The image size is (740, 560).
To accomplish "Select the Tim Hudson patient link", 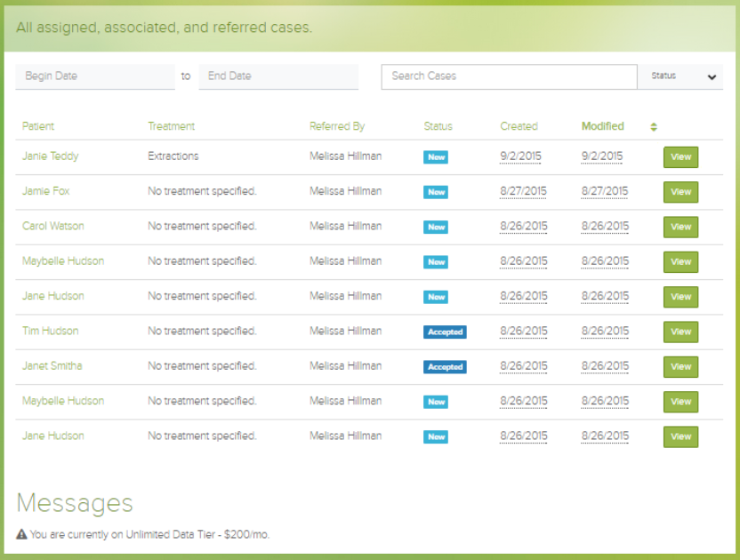I will coord(51,331).
